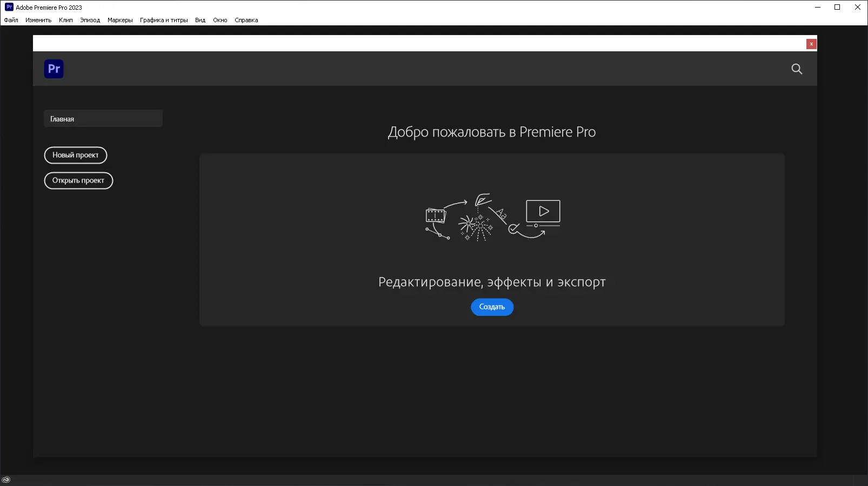
Task: Open the search in the welcome screen
Action: 797,69
